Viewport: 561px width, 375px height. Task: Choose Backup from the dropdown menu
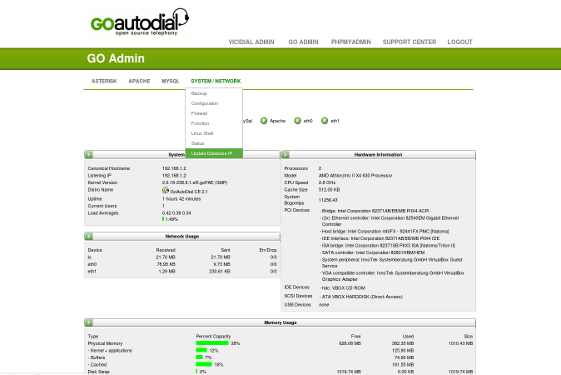pyautogui.click(x=214, y=93)
